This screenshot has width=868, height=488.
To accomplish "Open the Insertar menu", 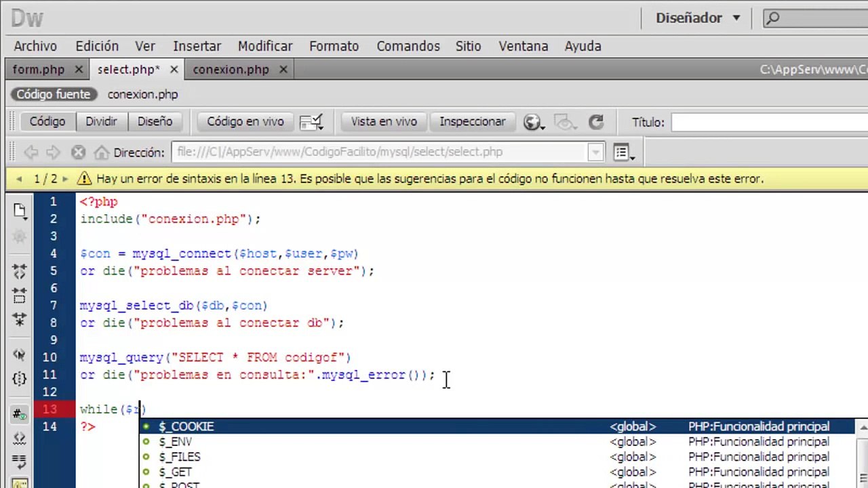I will click(x=197, y=46).
